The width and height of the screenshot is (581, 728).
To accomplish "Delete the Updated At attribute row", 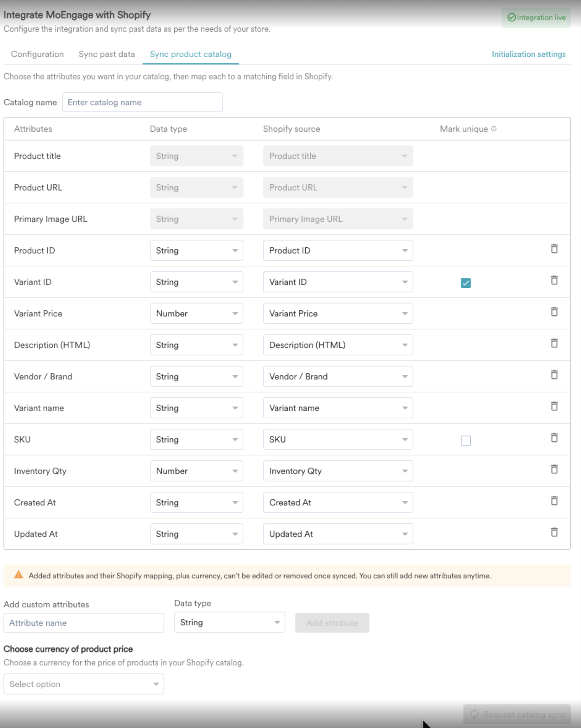I will [x=554, y=532].
